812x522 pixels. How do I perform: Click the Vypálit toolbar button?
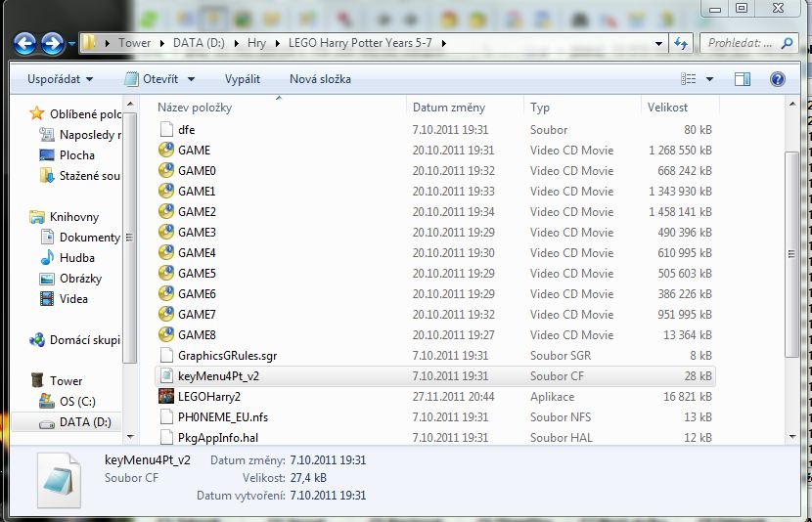242,79
